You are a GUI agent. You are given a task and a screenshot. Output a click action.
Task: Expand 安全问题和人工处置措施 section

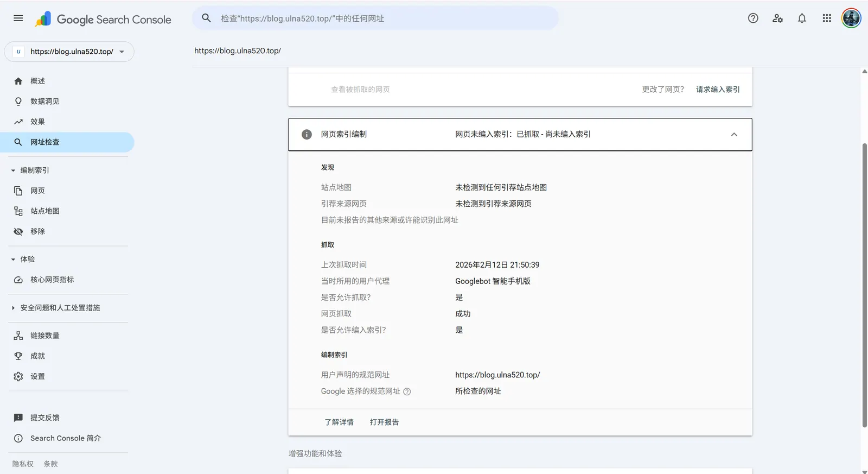[13, 308]
